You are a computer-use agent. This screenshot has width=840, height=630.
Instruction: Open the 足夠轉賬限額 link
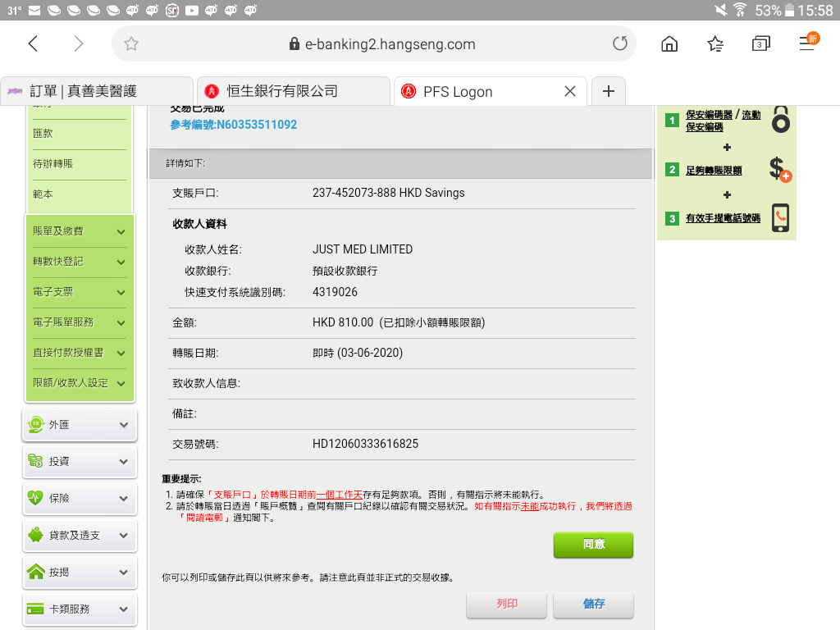point(714,171)
